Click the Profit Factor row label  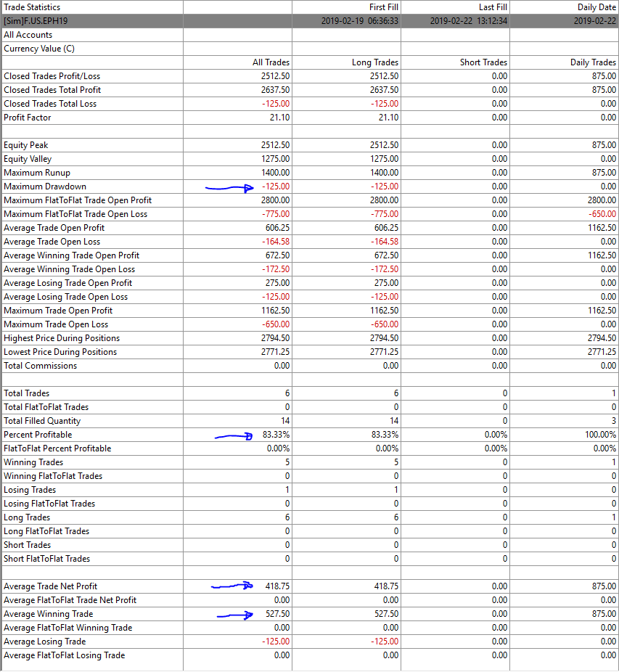[28, 118]
